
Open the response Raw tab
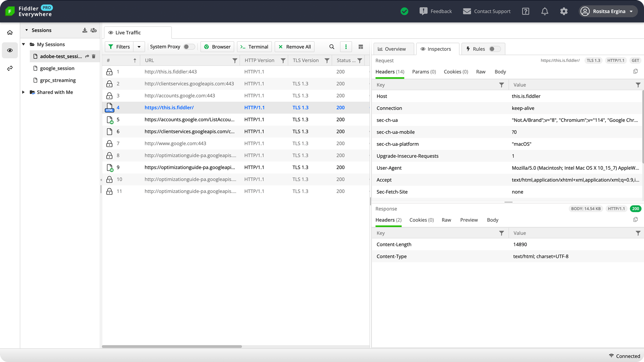click(x=446, y=220)
